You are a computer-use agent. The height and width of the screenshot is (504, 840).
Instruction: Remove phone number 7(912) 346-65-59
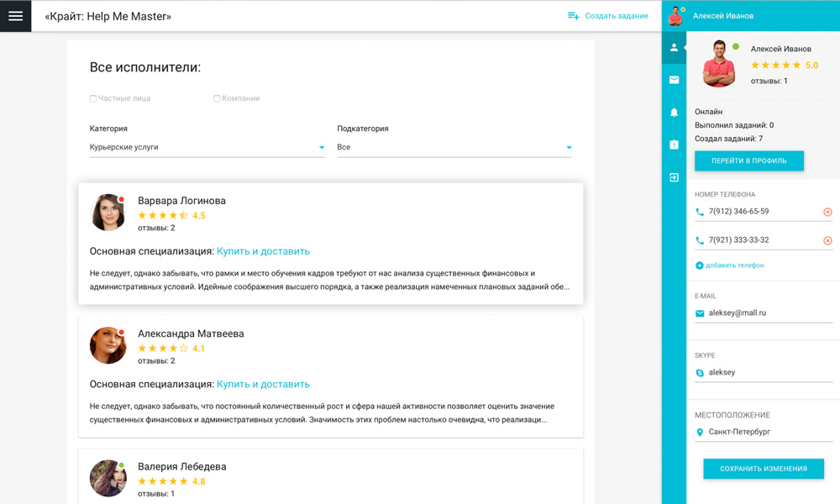pos(827,213)
